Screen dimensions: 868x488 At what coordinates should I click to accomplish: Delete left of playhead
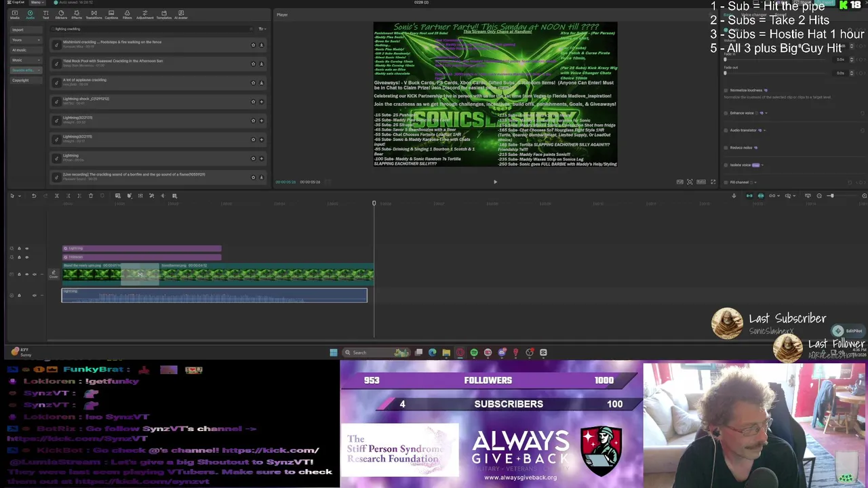68,196
